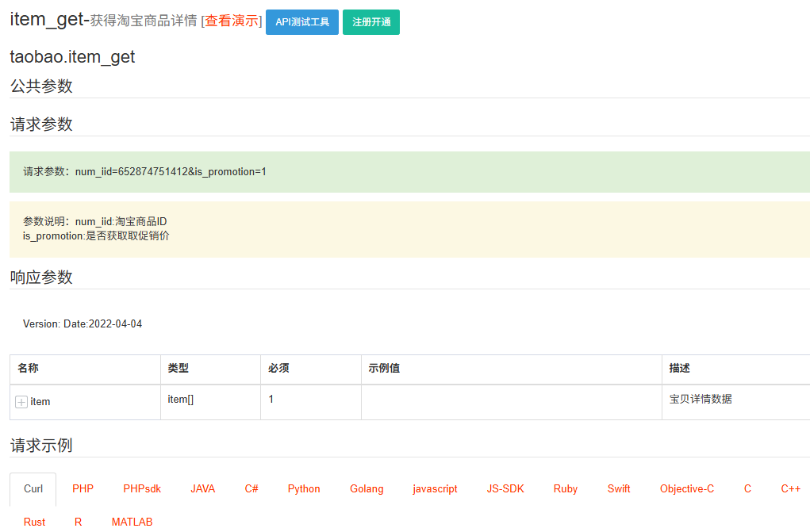810x532 pixels.
Task: Click the 请求示例 section heading
Action: (41, 446)
